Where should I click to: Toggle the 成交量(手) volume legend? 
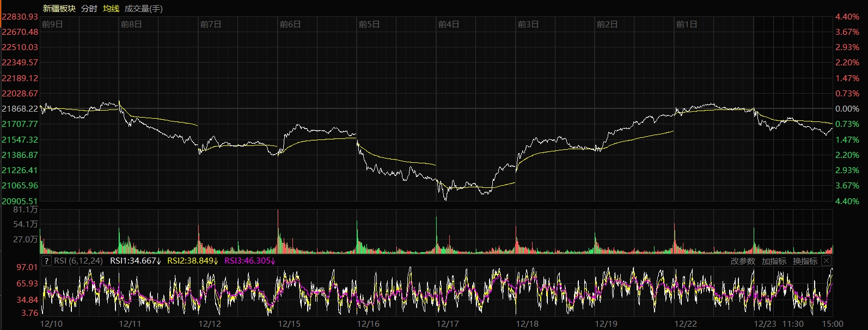pos(143,9)
